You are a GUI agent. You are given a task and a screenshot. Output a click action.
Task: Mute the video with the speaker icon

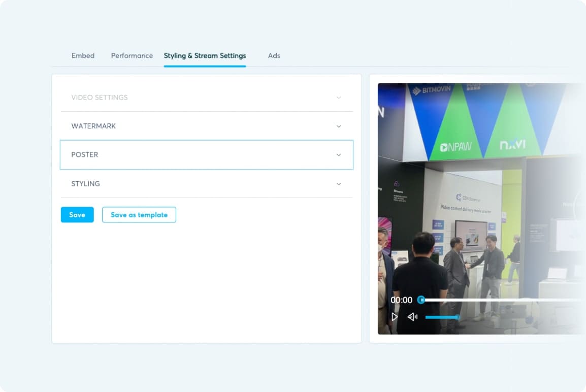coord(413,317)
